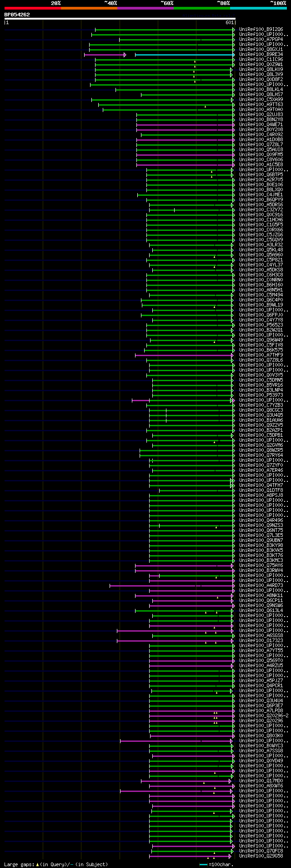Viewport: 291px width, 868px height.
Task: Select hit label UniRef100_C1HCH6
Action: point(261,220)
